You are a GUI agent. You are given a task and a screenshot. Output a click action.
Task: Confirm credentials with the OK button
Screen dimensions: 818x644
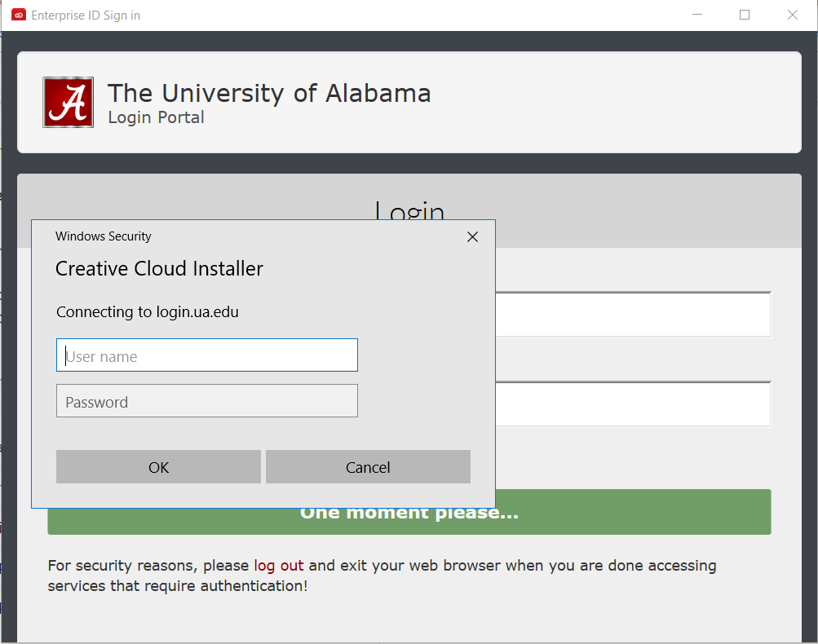[x=158, y=467]
